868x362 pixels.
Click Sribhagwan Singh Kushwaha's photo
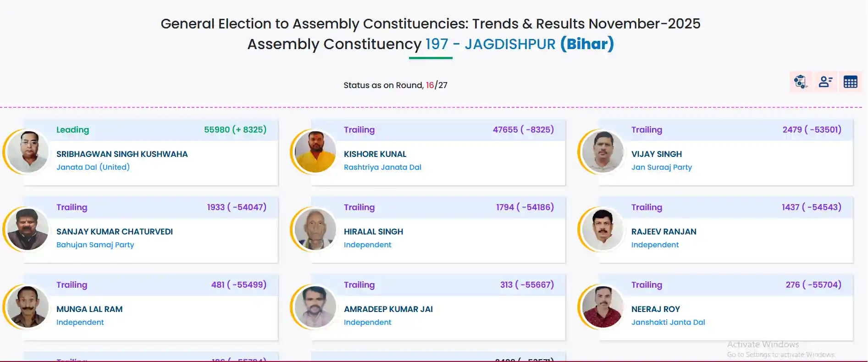[28, 152]
